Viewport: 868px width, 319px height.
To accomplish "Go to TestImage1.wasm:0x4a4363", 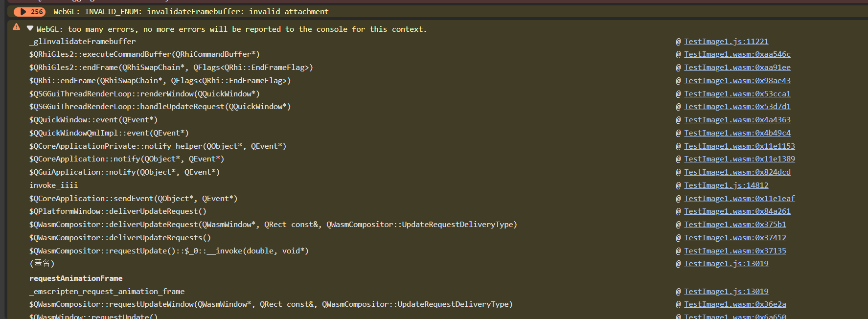I will point(737,120).
